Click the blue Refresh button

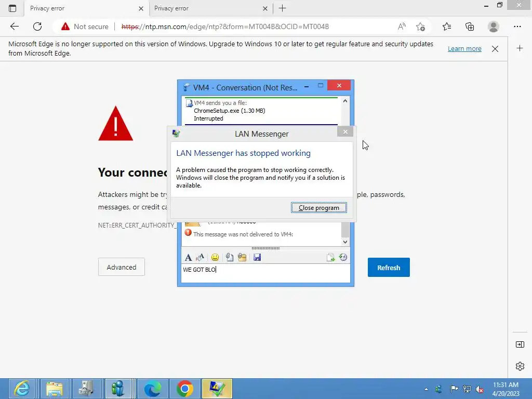[389, 268]
